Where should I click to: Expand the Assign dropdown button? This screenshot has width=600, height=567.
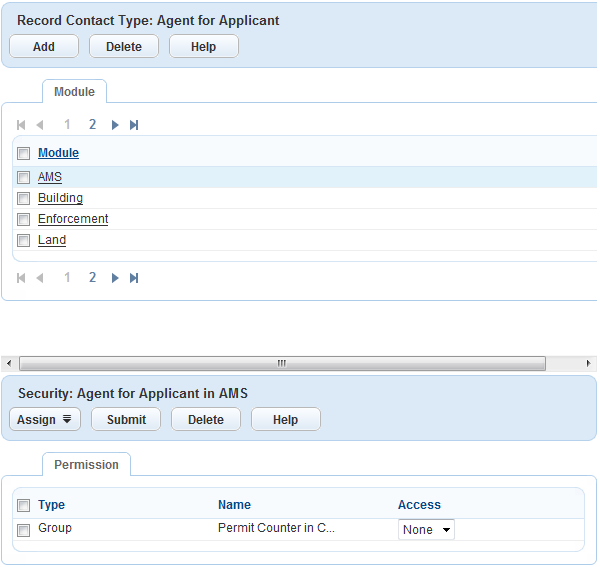45,420
